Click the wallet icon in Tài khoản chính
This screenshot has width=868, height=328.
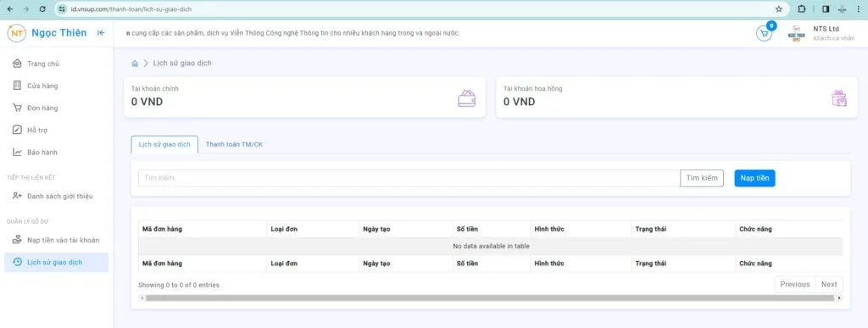[467, 98]
